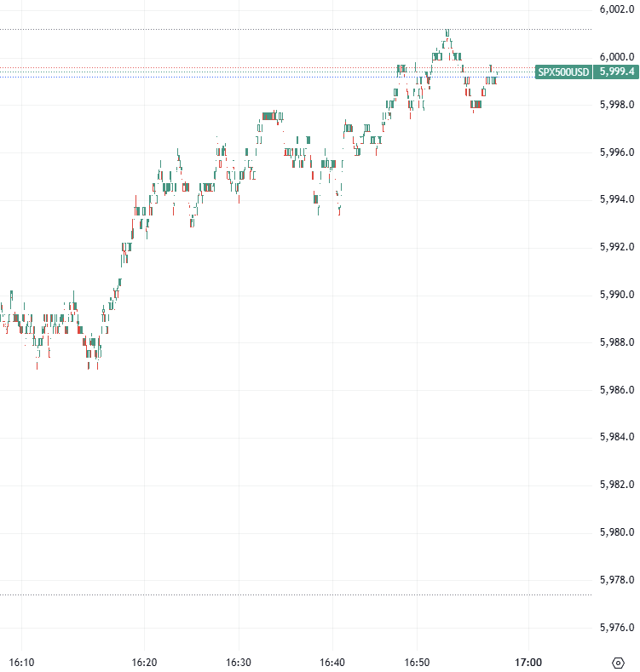Open chart settings gear icon

pyautogui.click(x=618, y=663)
